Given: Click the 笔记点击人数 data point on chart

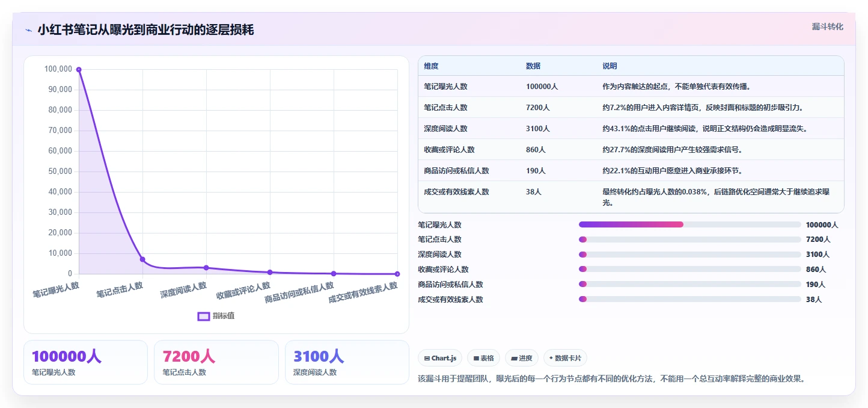Looking at the screenshot, I should click(x=142, y=259).
